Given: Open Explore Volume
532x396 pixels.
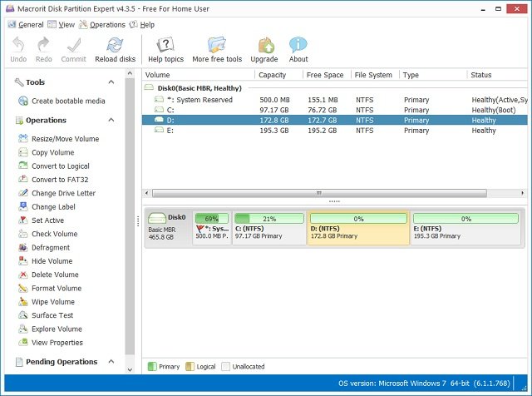Looking at the screenshot, I should (50, 329).
